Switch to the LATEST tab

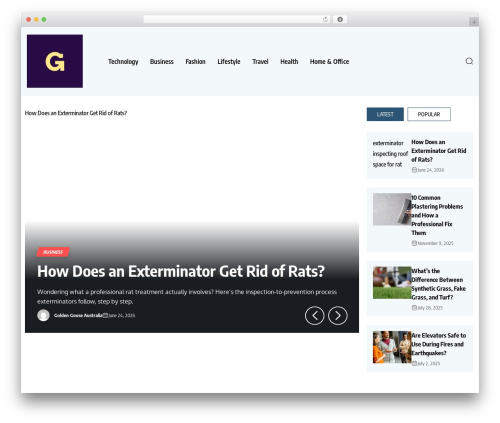click(385, 114)
